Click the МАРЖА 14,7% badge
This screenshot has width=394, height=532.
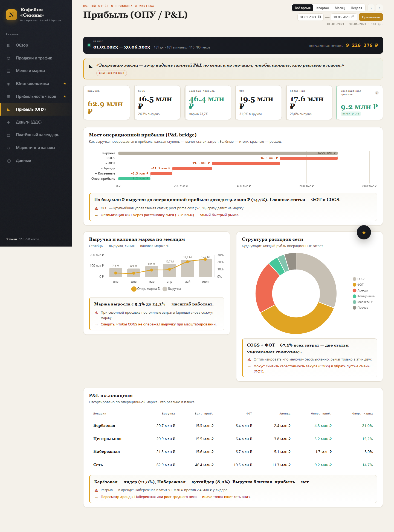pos(351,114)
